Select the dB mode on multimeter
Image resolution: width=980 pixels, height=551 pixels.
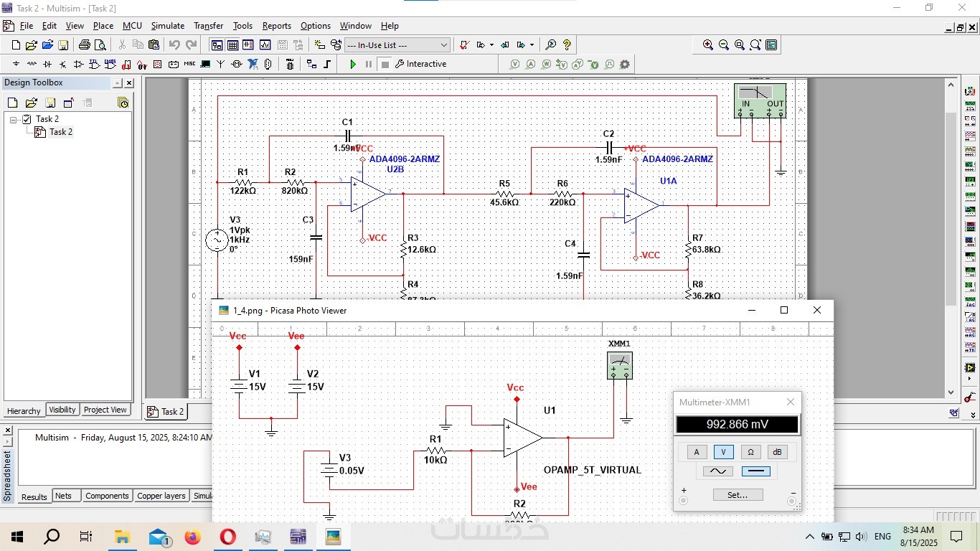tap(777, 452)
